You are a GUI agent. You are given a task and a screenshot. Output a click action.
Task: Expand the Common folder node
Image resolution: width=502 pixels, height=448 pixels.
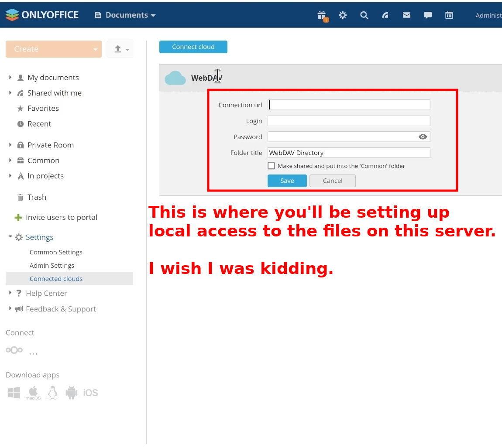pos(10,161)
